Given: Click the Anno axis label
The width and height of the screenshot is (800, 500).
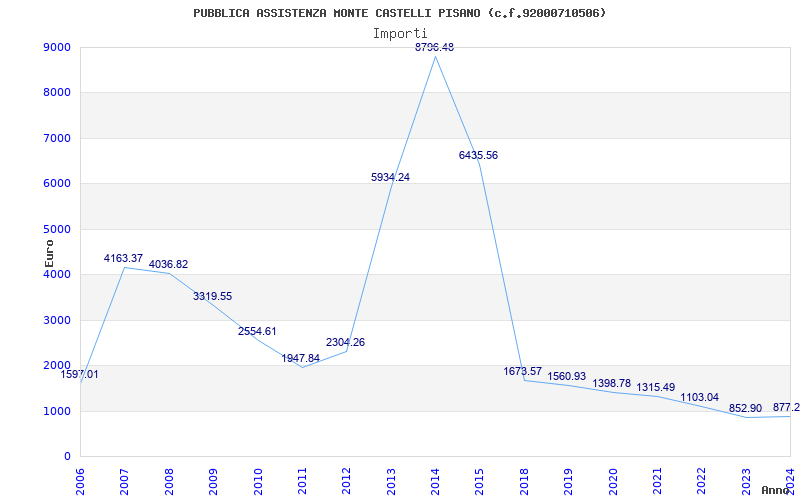Looking at the screenshot, I should (x=776, y=490).
